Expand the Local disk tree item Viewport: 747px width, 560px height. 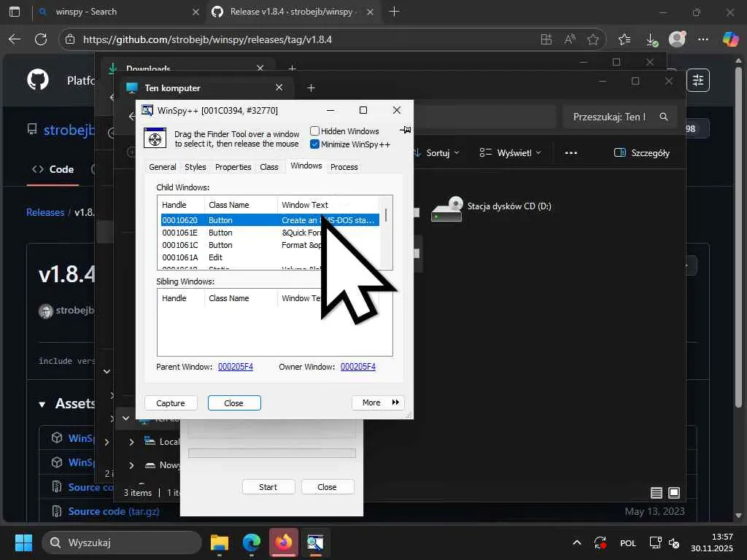tap(131, 442)
